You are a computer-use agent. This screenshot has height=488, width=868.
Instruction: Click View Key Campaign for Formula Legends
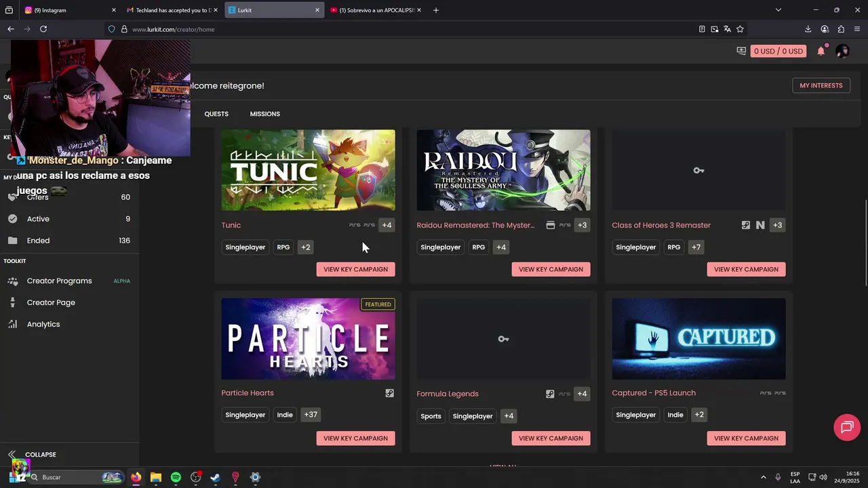551,438
